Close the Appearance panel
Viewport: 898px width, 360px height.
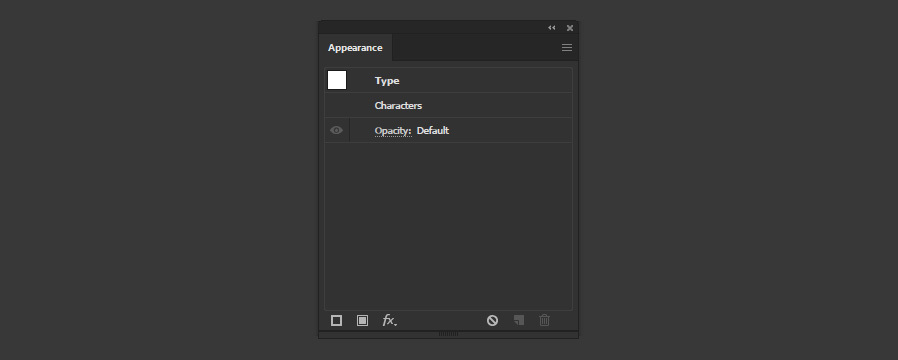(570, 27)
